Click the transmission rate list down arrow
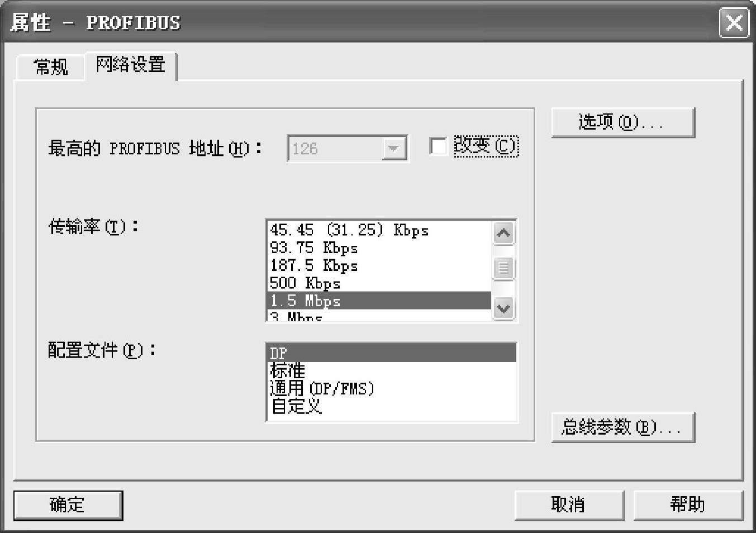 pyautogui.click(x=503, y=308)
